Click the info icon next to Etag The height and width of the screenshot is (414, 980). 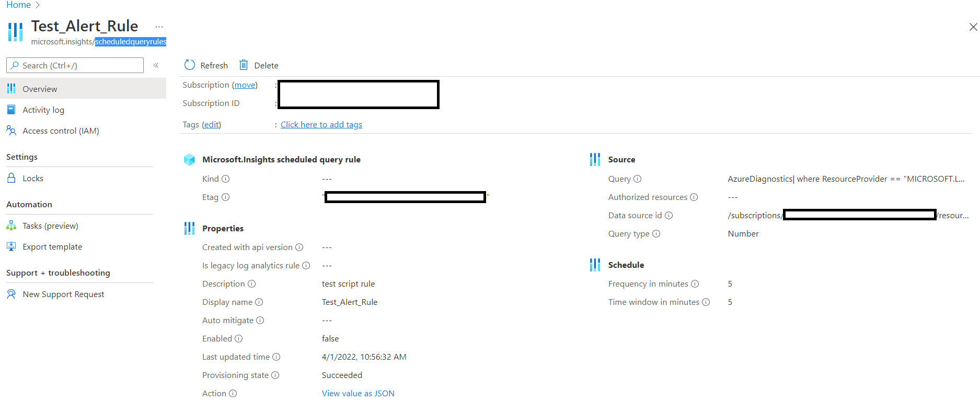(x=226, y=197)
